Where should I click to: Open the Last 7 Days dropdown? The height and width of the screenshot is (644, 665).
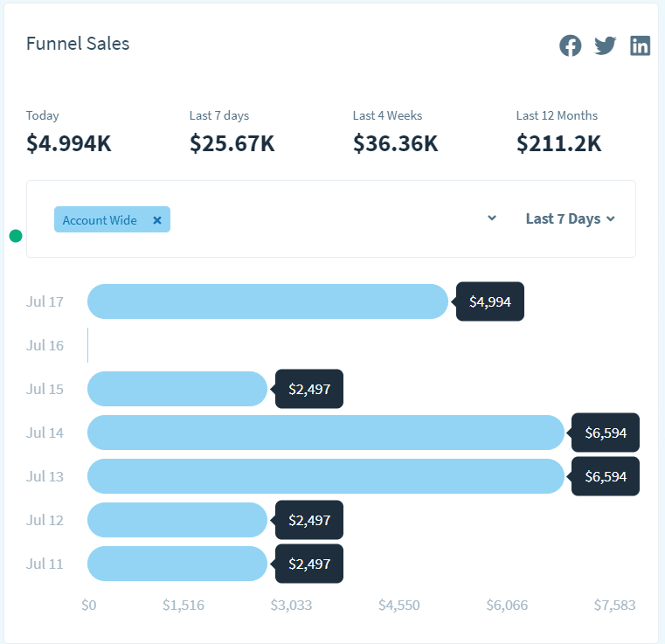point(570,218)
